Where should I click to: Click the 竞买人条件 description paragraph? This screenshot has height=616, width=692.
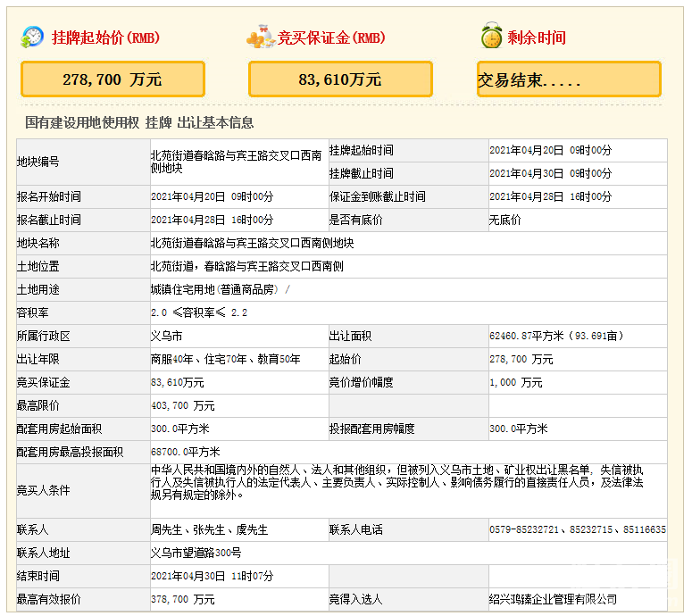[406, 481]
